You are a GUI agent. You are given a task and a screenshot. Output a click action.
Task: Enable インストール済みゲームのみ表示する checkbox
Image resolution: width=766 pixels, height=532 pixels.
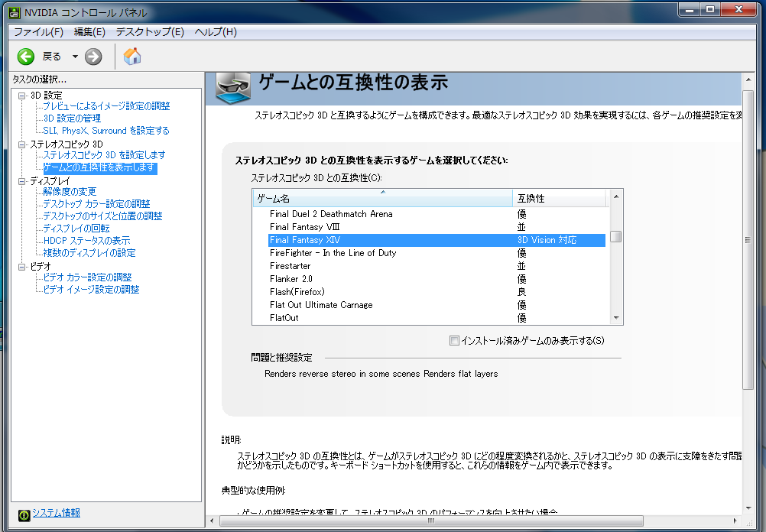[454, 340]
